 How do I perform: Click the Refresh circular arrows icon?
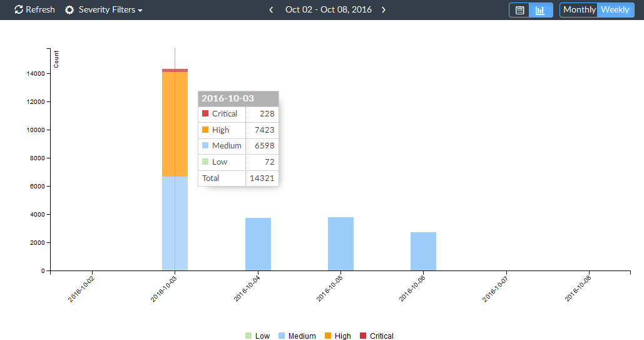19,9
